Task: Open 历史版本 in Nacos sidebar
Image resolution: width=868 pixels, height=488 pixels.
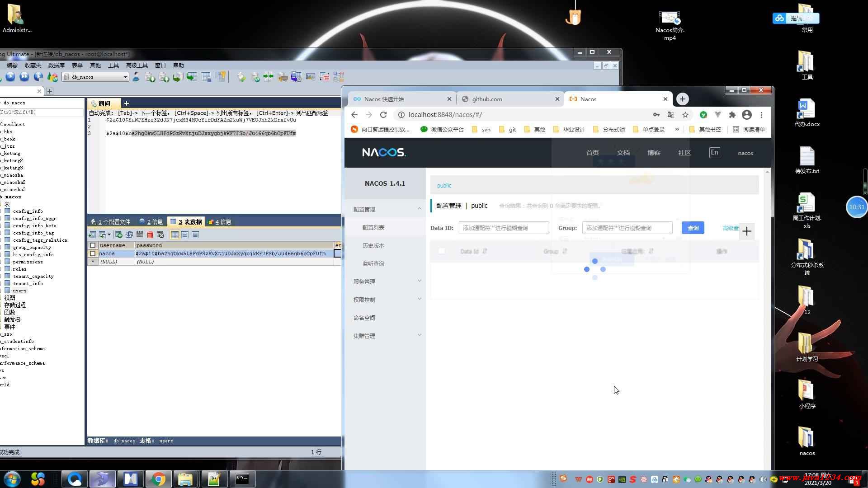Action: point(373,245)
